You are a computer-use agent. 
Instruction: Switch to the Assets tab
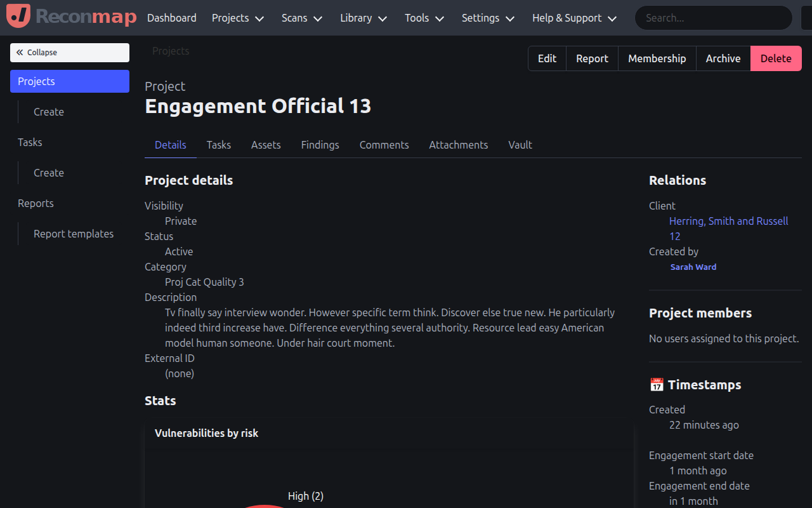click(x=265, y=145)
